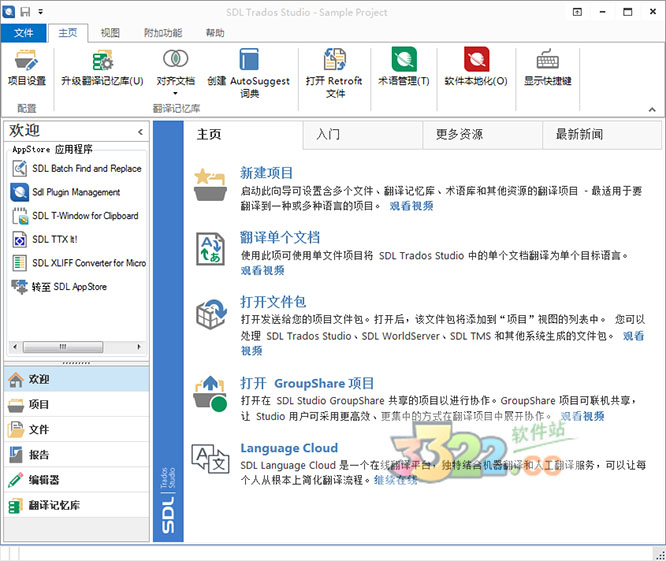The width and height of the screenshot is (666, 561).
Task: Click the GroupShare project tray icon
Action: coord(211,394)
